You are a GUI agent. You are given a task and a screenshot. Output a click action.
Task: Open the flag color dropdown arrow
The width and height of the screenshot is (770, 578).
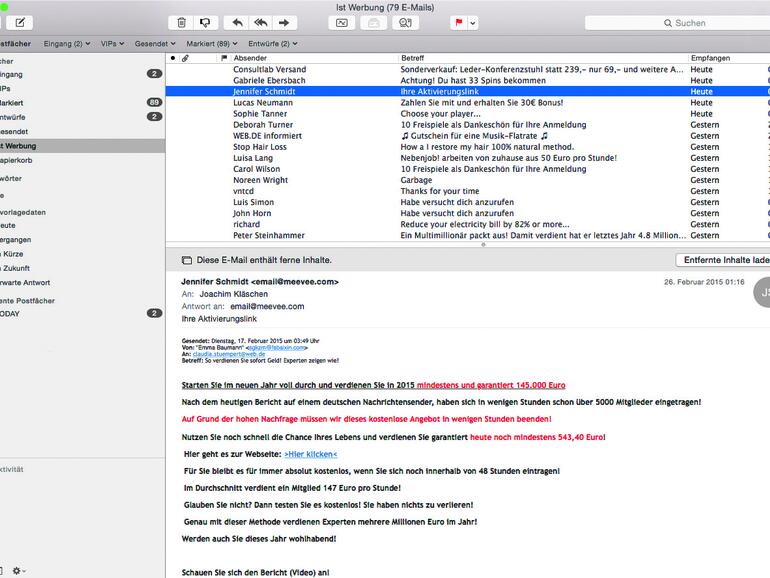pyautogui.click(x=472, y=23)
